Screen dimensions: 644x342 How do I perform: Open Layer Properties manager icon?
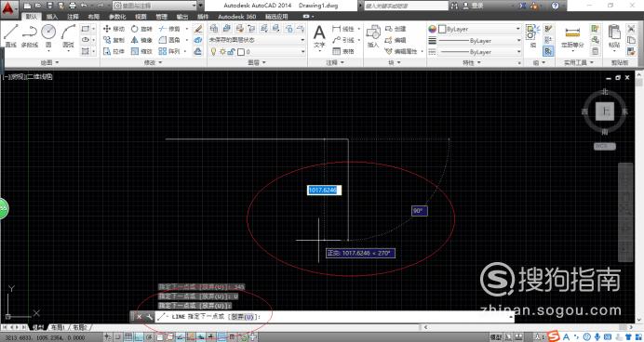click(213, 28)
